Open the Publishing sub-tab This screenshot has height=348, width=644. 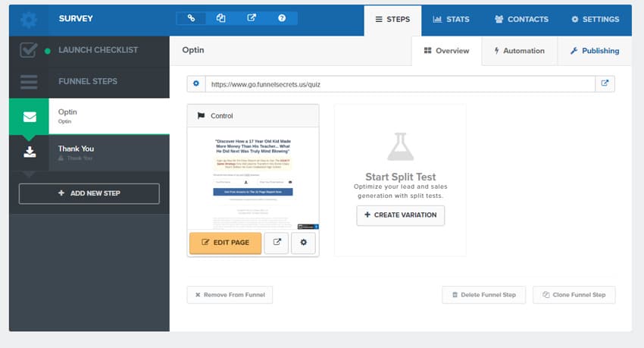(x=595, y=51)
